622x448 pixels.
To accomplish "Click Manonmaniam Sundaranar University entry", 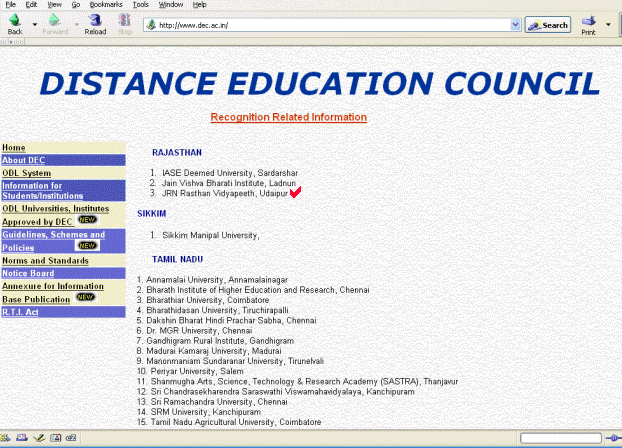I will click(235, 361).
